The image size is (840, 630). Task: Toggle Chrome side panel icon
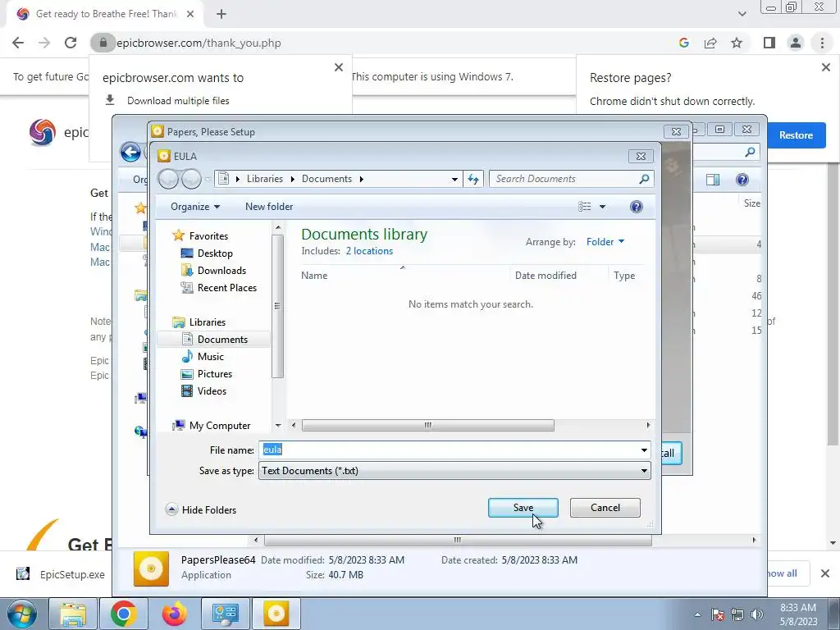[x=769, y=43]
